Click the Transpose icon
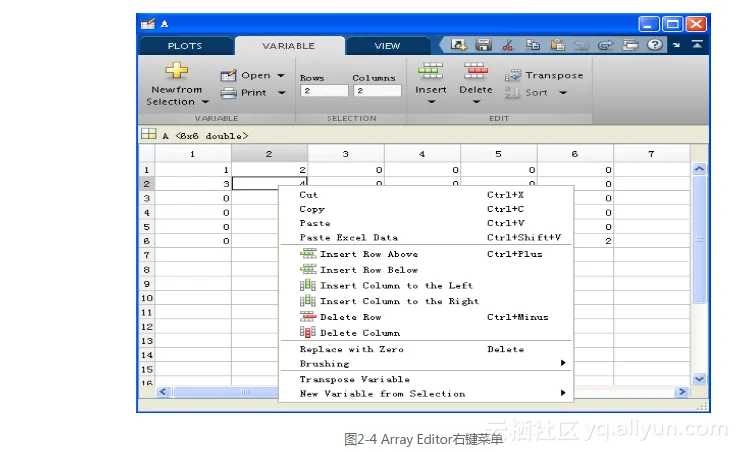The height and width of the screenshot is (452, 739). (513, 75)
